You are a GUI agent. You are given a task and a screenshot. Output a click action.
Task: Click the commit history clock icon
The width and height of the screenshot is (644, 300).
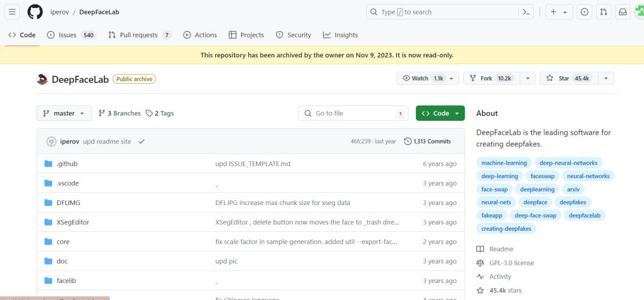pyautogui.click(x=408, y=142)
